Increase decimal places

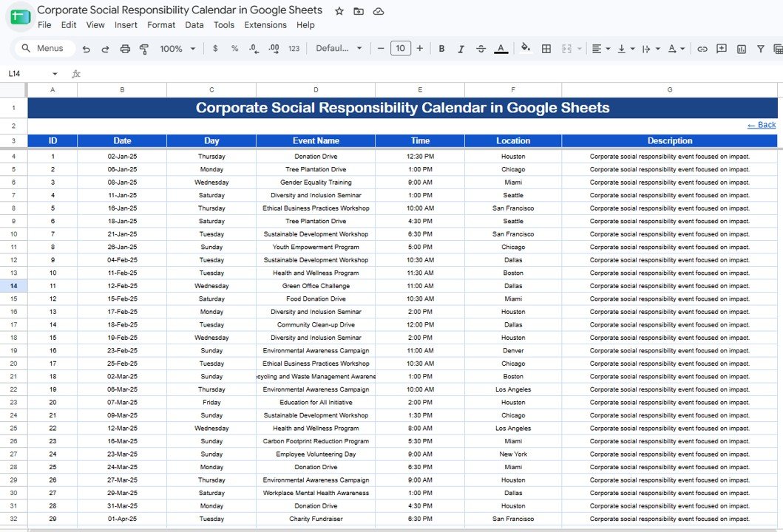tap(274, 49)
